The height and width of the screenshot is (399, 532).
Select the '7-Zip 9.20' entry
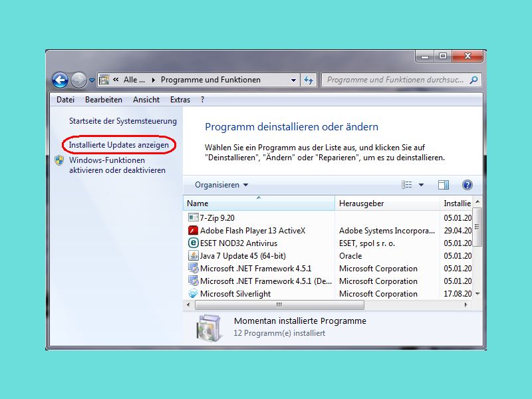(x=217, y=218)
